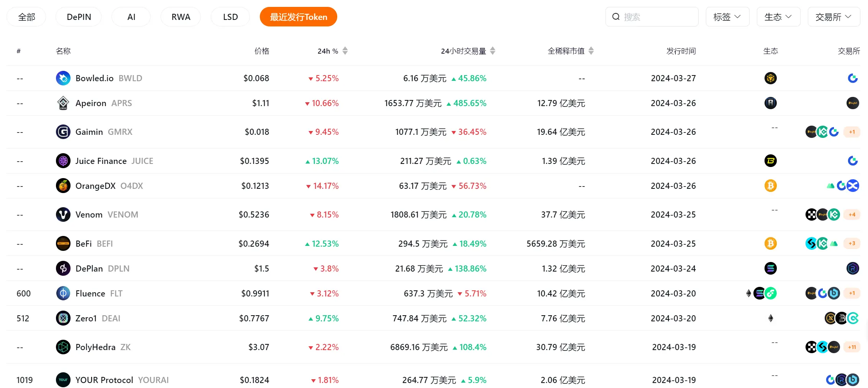Open the Juice Finance token link
This screenshot has width=868, height=388.
click(x=101, y=161)
